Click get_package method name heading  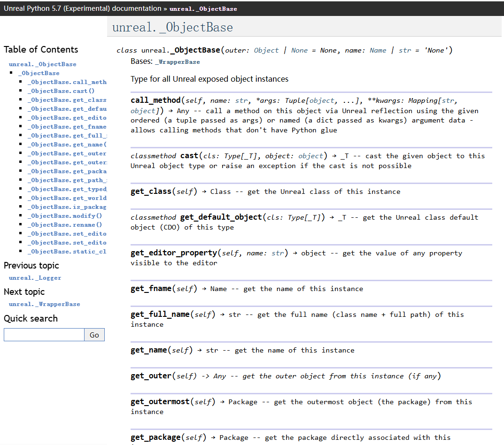[155, 437]
